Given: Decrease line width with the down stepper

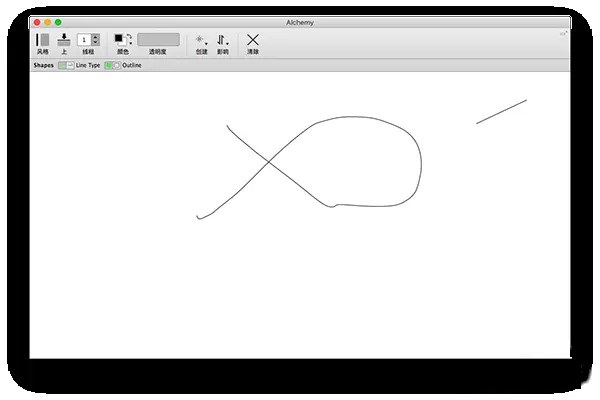Looking at the screenshot, I should coord(95,43).
